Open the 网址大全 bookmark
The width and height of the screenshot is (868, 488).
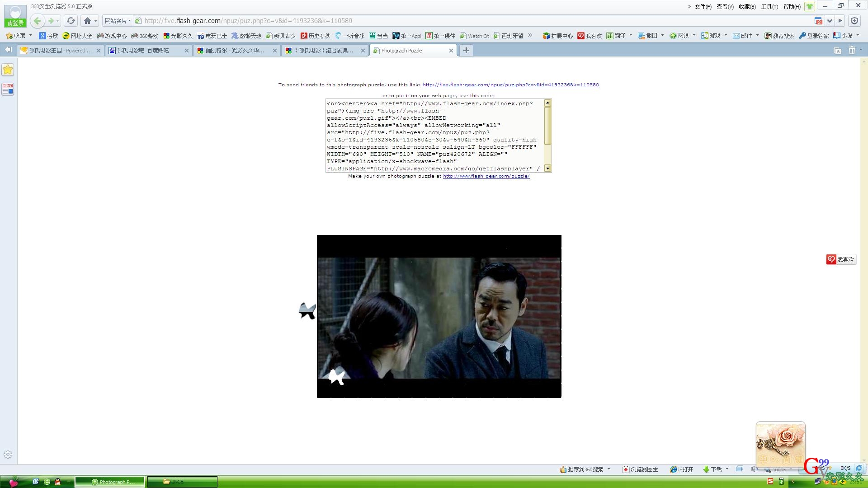pos(77,36)
